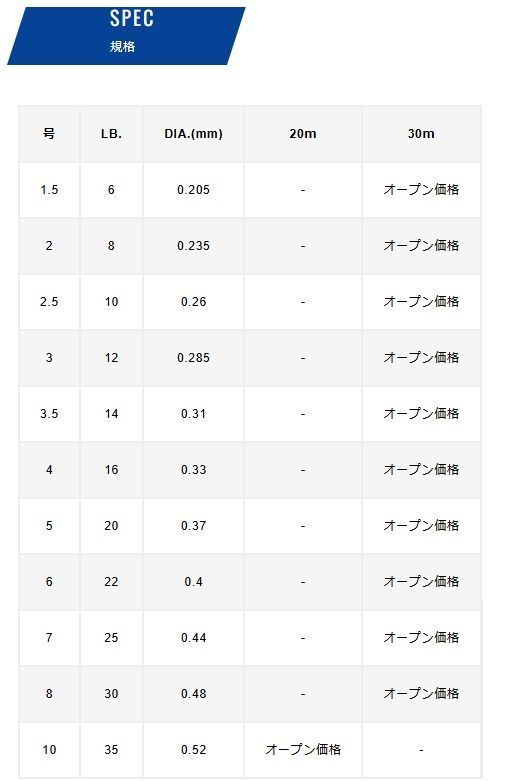The image size is (508, 781).
Task: Select the 3.5 号 cell
Action: coord(49,413)
